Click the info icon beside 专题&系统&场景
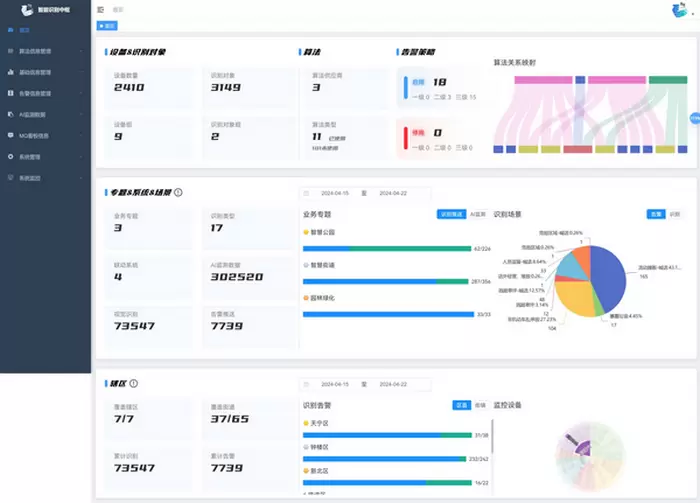This screenshot has width=700, height=503. (x=178, y=191)
